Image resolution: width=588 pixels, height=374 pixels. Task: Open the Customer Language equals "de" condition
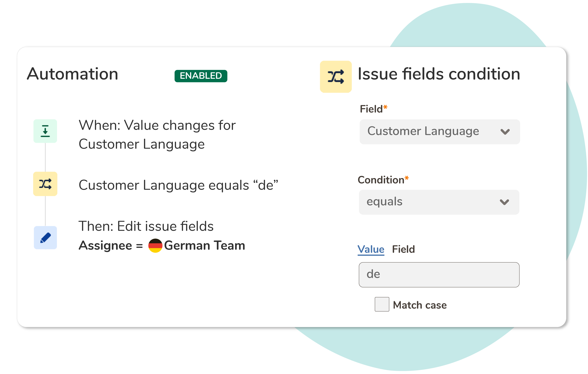point(178,185)
